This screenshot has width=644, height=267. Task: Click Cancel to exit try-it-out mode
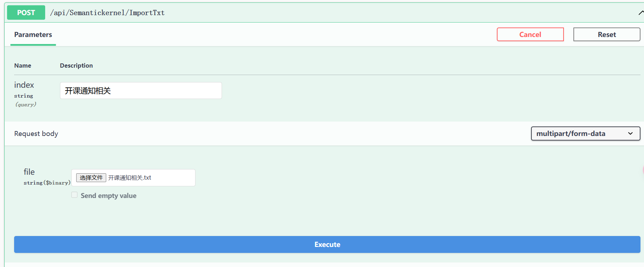pyautogui.click(x=530, y=34)
